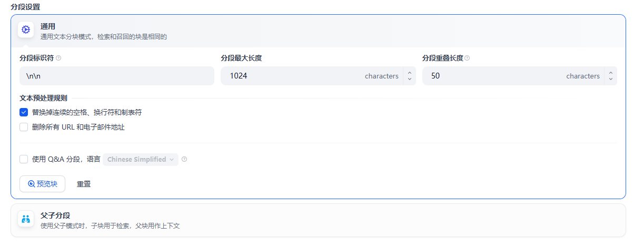Viewport: 644px width, 246px height.
Task: Decrease 分段最大长度 with down arrow
Action: coord(410,80)
